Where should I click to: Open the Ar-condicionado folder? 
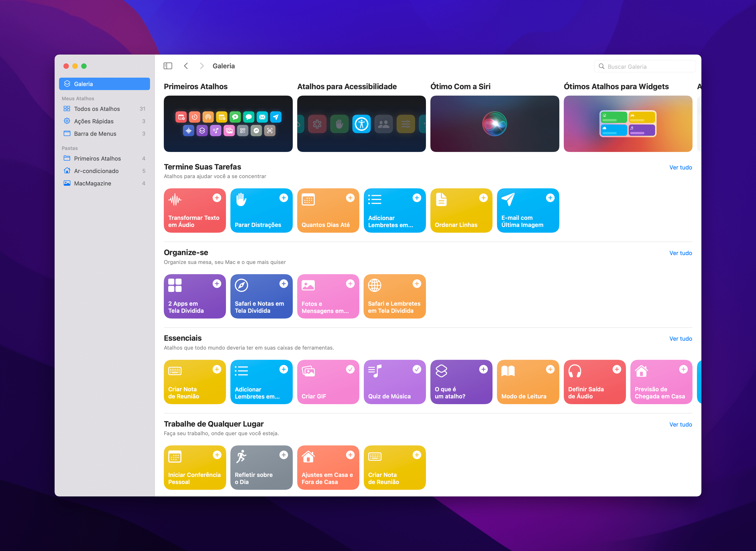(x=105, y=171)
